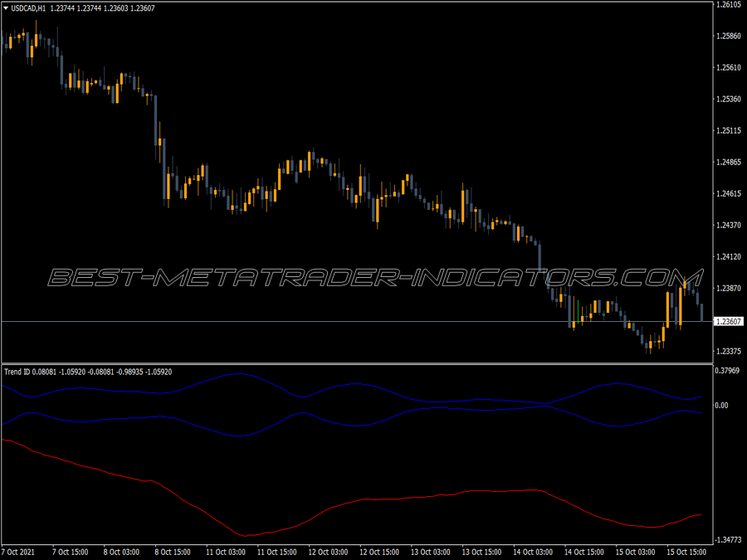This screenshot has height=560, width=747.
Task: Click time axis label 14 Oct 03:00
Action: [x=533, y=552]
